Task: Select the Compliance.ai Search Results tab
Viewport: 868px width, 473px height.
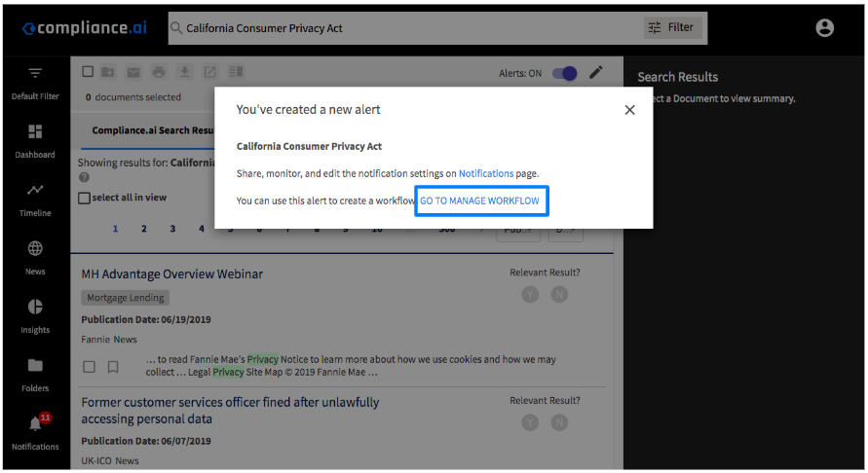Action: coord(152,130)
